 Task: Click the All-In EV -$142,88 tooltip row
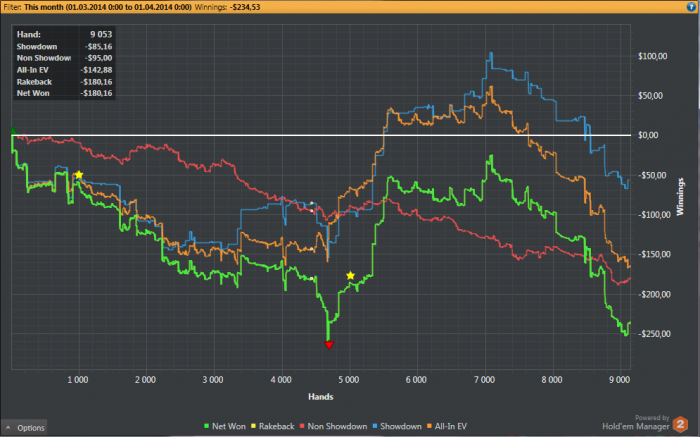64,70
